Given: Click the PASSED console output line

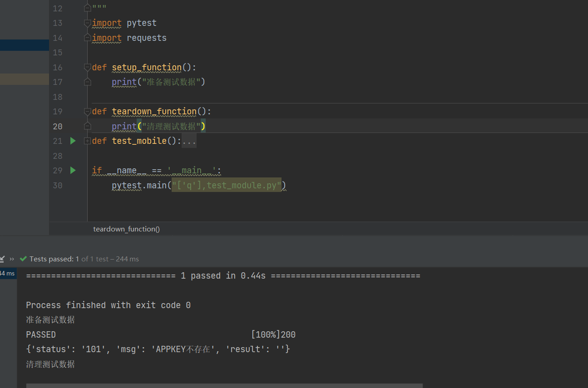Looking at the screenshot, I should pos(41,335).
